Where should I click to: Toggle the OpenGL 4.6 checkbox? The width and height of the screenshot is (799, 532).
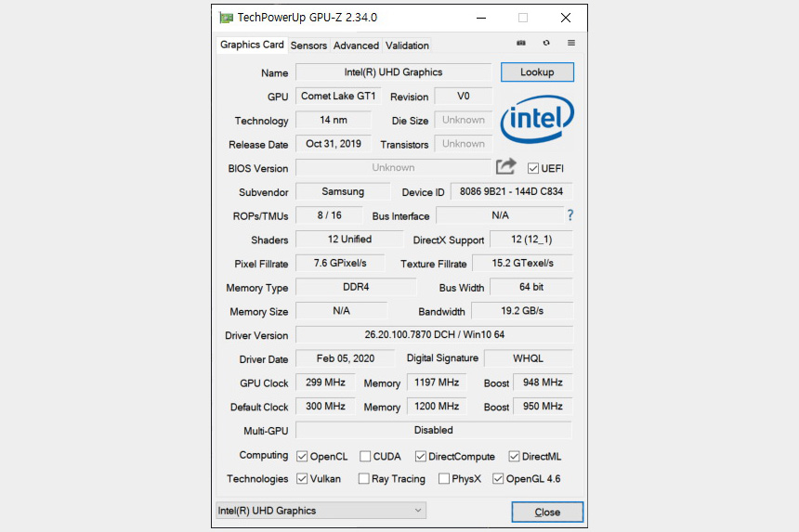[498, 478]
